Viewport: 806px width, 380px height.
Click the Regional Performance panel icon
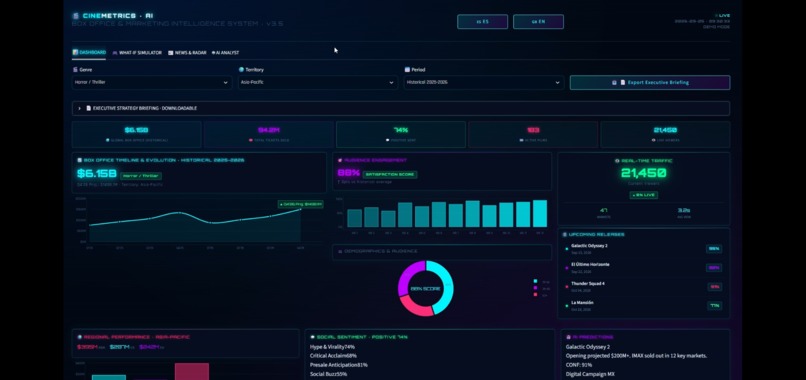pyautogui.click(x=80, y=337)
